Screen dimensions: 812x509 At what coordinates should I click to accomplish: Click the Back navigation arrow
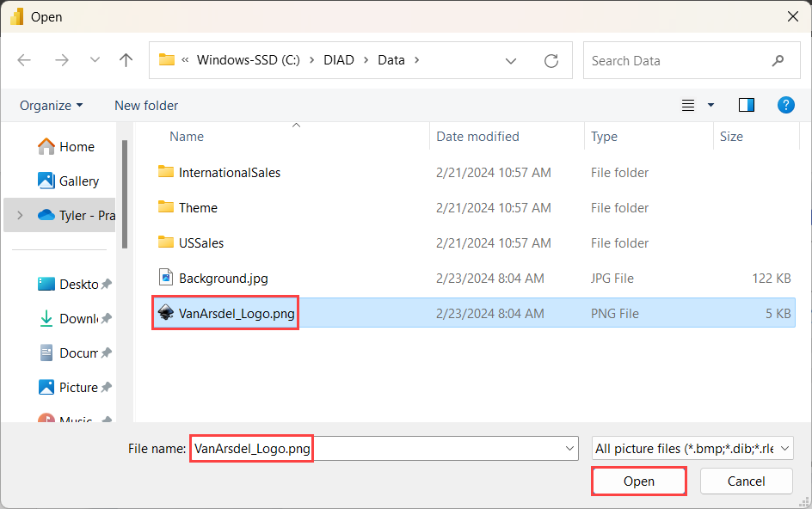point(24,60)
